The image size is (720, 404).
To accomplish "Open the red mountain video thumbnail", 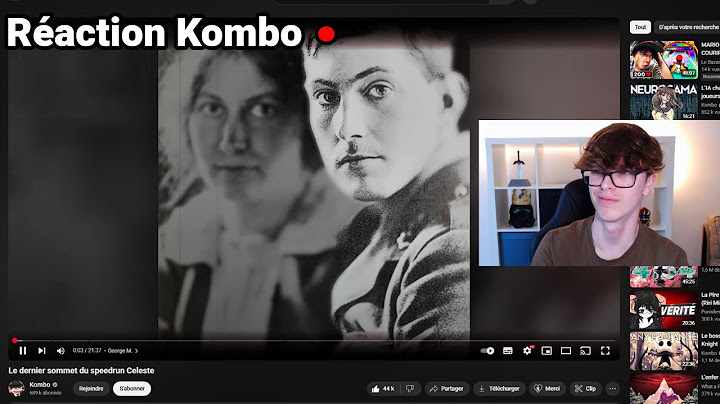I will click(x=664, y=388).
